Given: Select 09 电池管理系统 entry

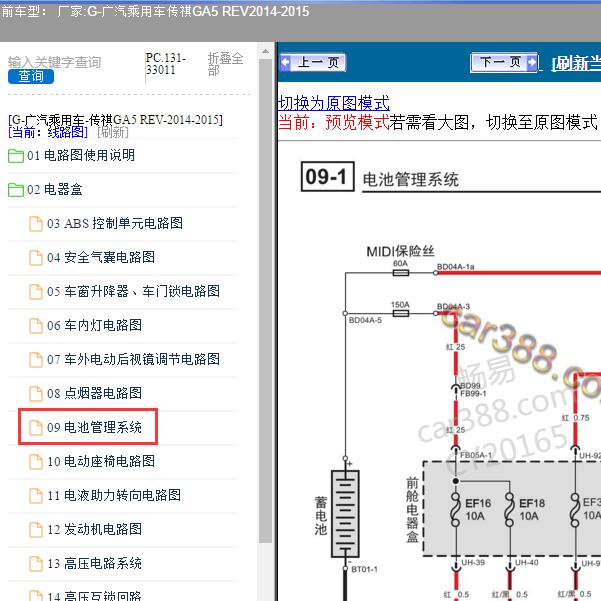Looking at the screenshot, I should tap(94, 427).
